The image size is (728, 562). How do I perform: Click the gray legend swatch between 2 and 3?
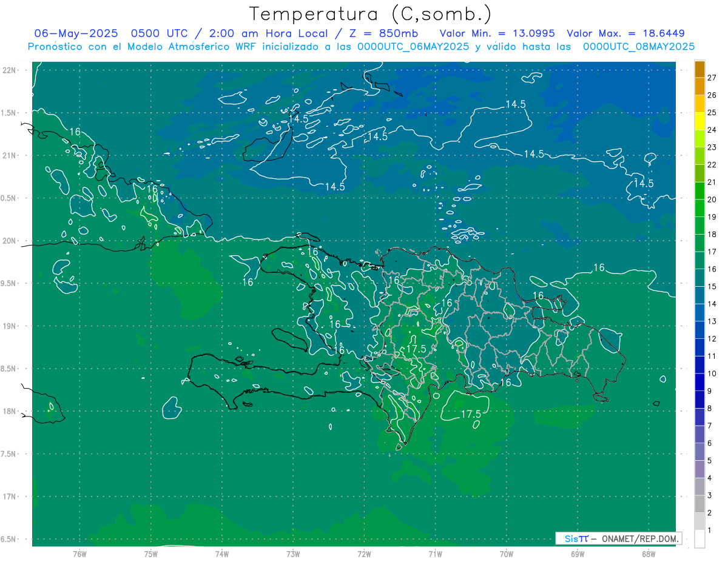click(700, 504)
